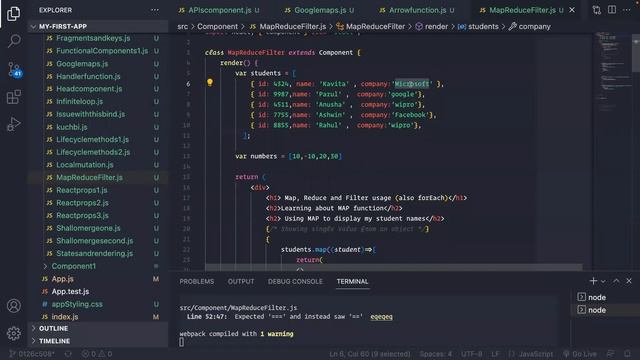The width and height of the screenshot is (640, 360).
Task: Split the editor to the right
Action: pos(612,10)
